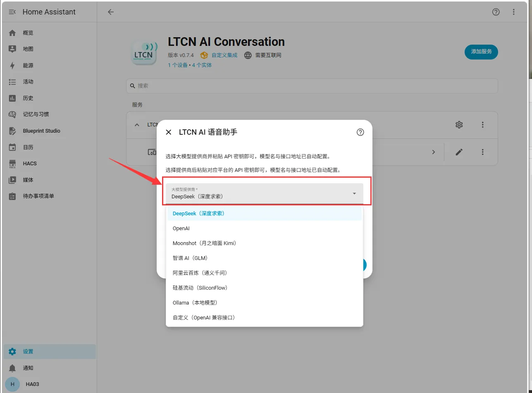Click the 记忆与习惯 brain icon
Image resolution: width=532 pixels, height=393 pixels.
(x=12, y=114)
